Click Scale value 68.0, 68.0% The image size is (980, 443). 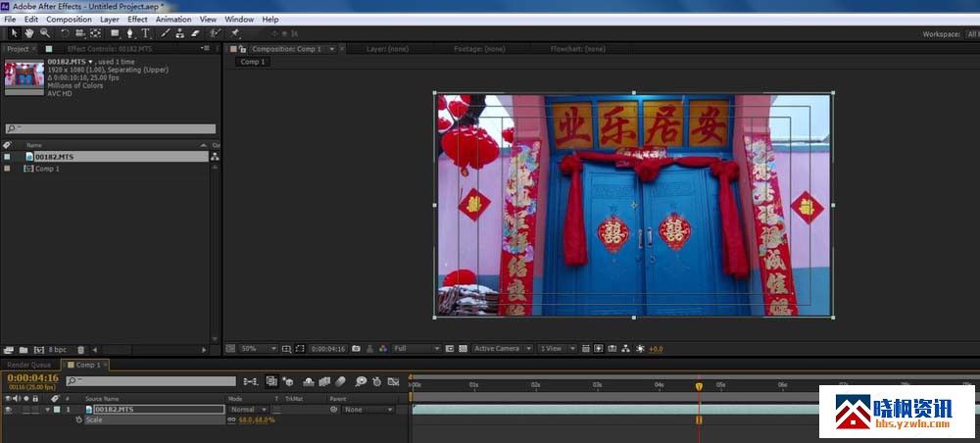256,419
